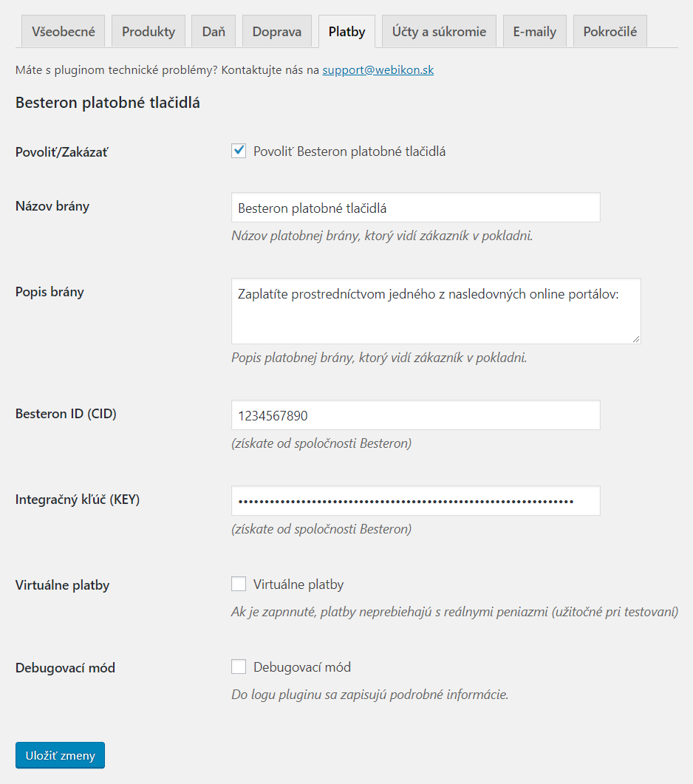The width and height of the screenshot is (693, 784).
Task: Focus the Popis brány text area
Action: [x=436, y=311]
